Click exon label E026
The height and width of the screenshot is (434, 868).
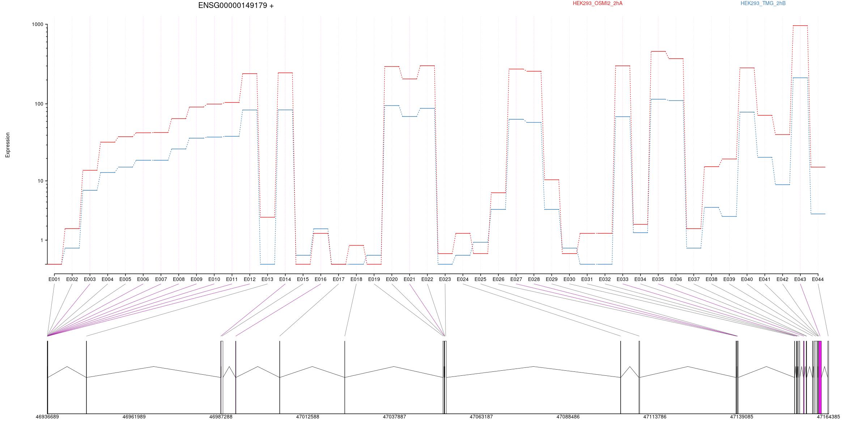(x=498, y=279)
